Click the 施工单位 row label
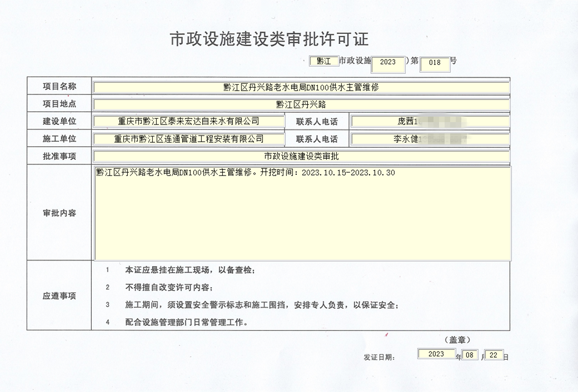The width and height of the screenshot is (578, 392). [x=59, y=138]
